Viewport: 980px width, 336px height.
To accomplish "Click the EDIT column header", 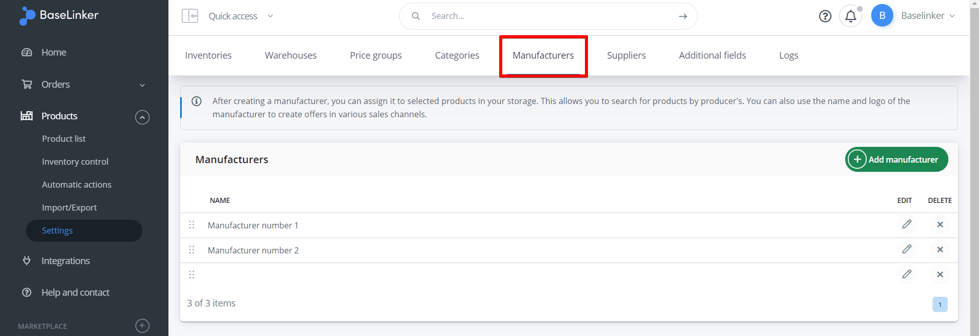I will [904, 200].
